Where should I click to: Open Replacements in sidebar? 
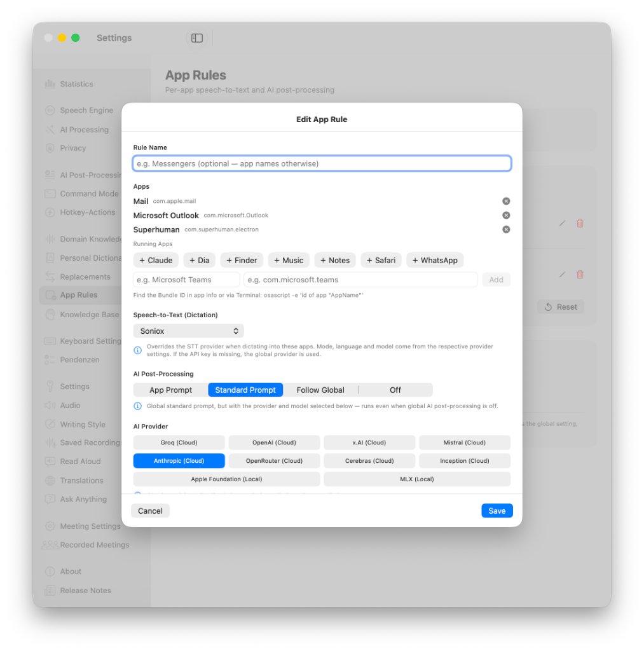85,277
